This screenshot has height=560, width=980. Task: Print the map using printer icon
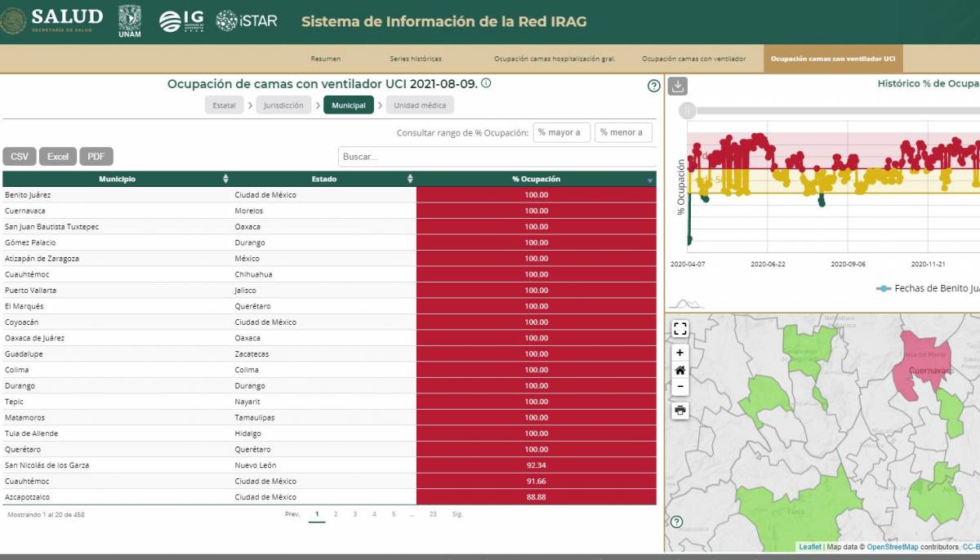[x=679, y=410]
